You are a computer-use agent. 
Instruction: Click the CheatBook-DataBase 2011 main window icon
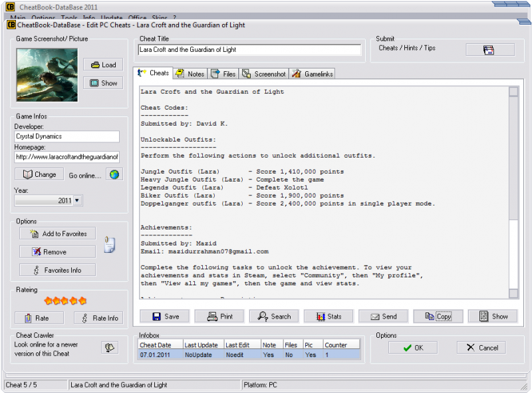coord(11,7)
